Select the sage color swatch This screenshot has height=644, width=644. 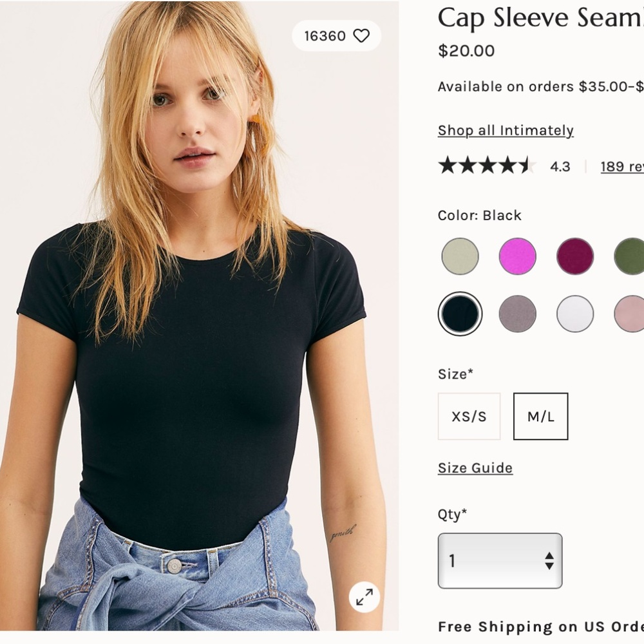460,256
